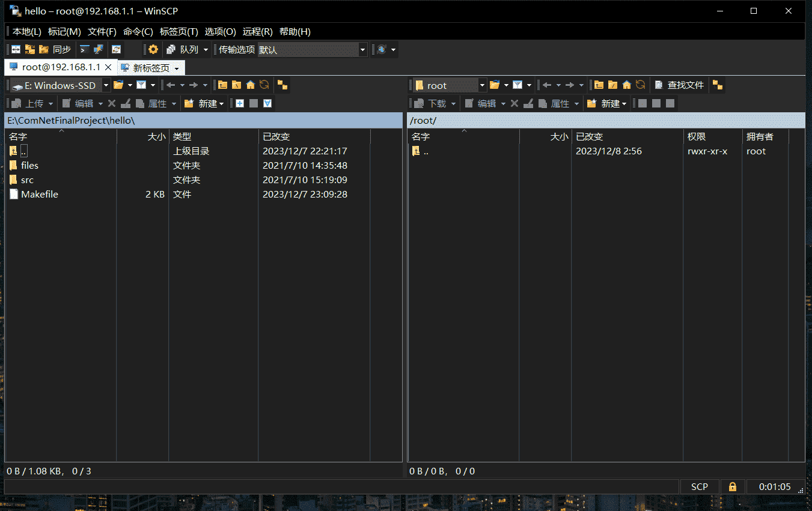
Task: Click remote panel directory tree icon
Action: (718, 85)
